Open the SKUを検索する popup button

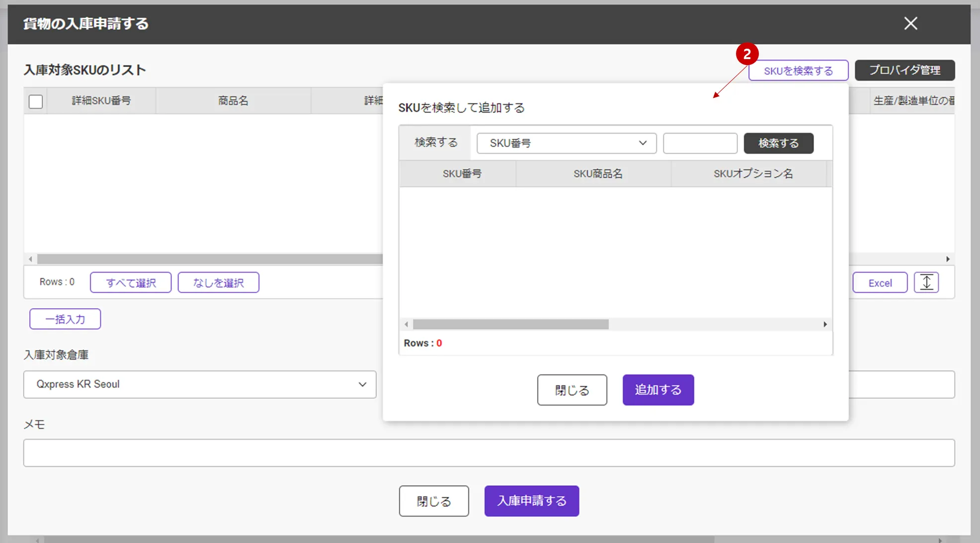(x=798, y=71)
